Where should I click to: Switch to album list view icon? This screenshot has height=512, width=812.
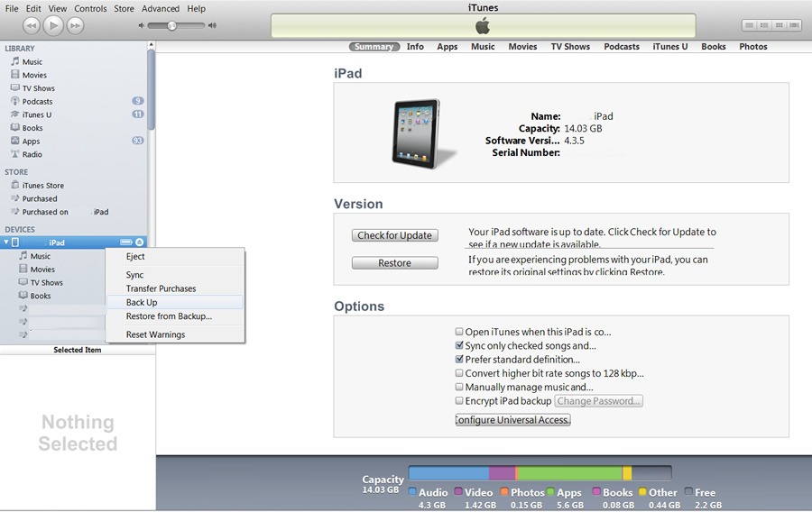[764, 25]
